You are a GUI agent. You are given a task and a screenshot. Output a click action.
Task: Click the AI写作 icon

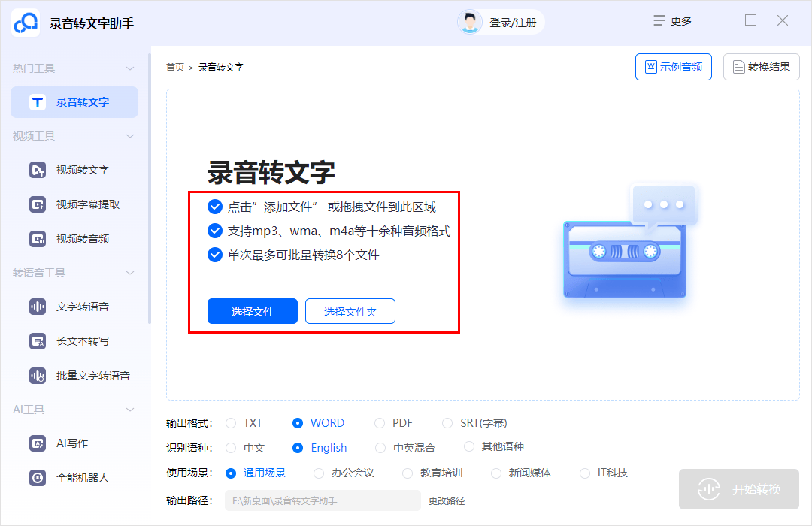(x=38, y=443)
